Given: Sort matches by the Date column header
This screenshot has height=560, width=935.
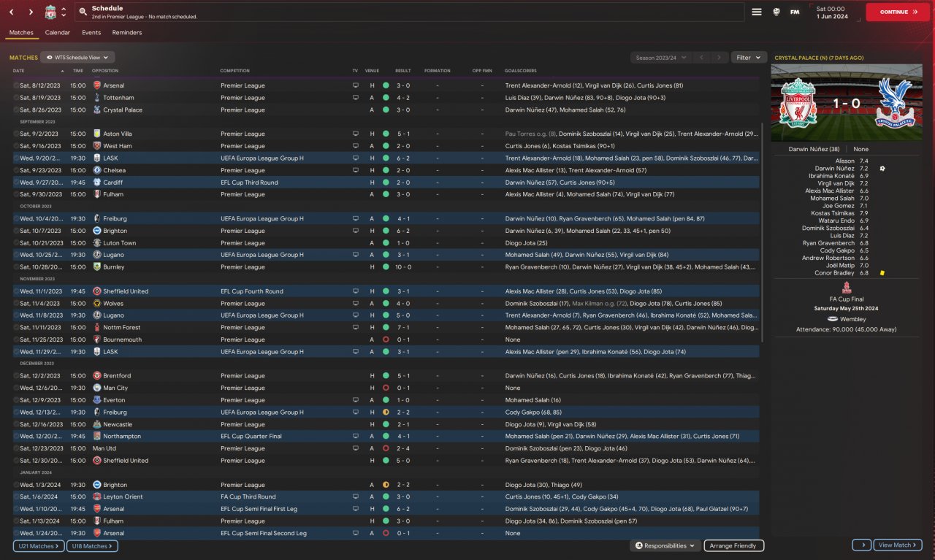Looking at the screenshot, I should click(19, 71).
